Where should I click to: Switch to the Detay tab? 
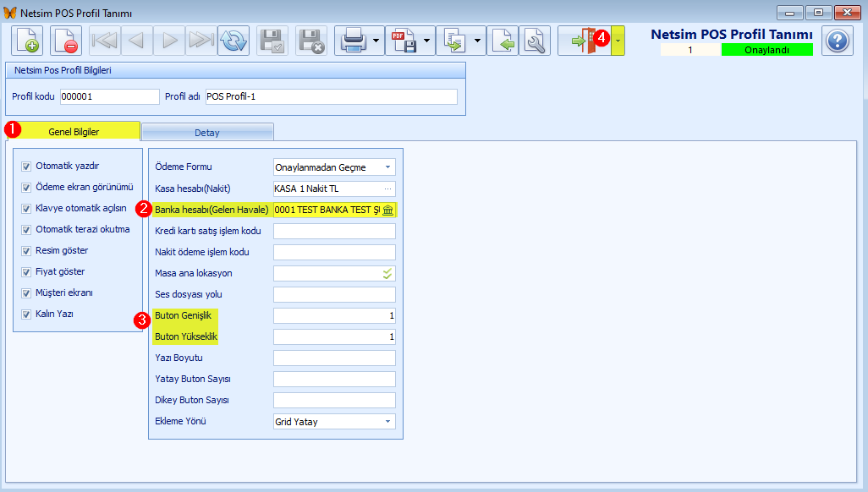pyautogui.click(x=207, y=133)
